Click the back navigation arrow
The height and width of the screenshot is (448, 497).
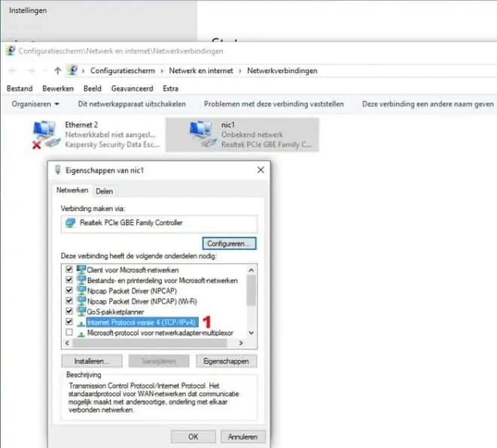point(12,71)
